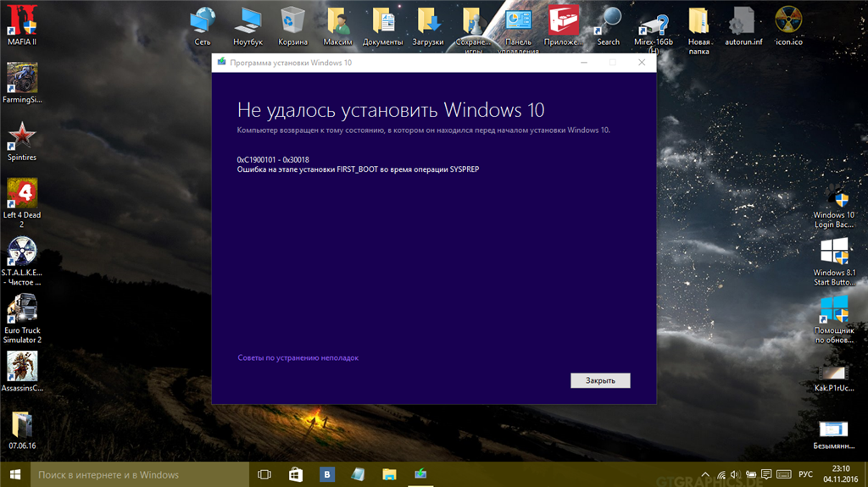
Task: Open the power/battery tray icon
Action: 751,474
